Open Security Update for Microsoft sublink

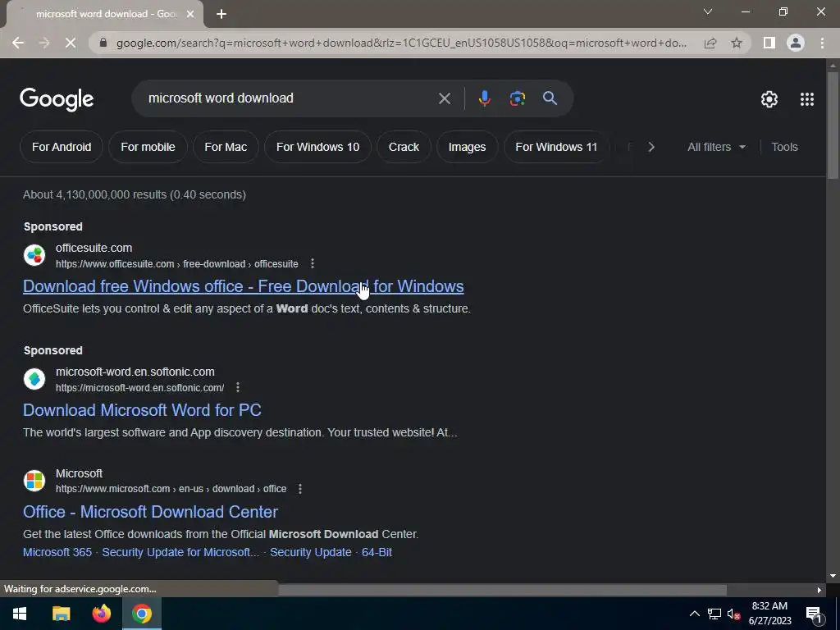[x=180, y=552]
